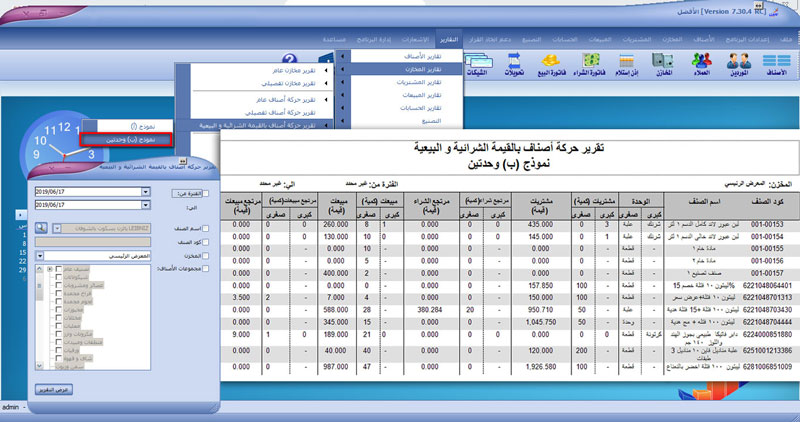The width and height of the screenshot is (800, 422).
Task: Open the إدارة البرنامج menu
Action: pos(373,39)
